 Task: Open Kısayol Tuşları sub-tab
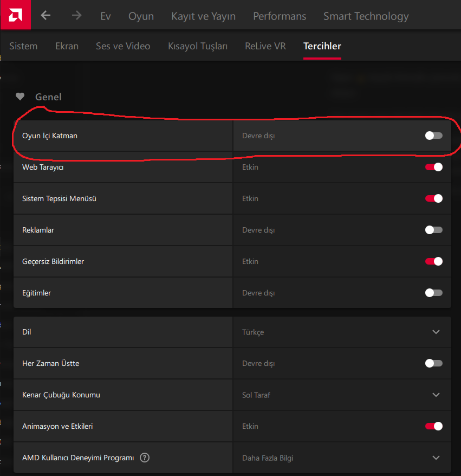[198, 46]
